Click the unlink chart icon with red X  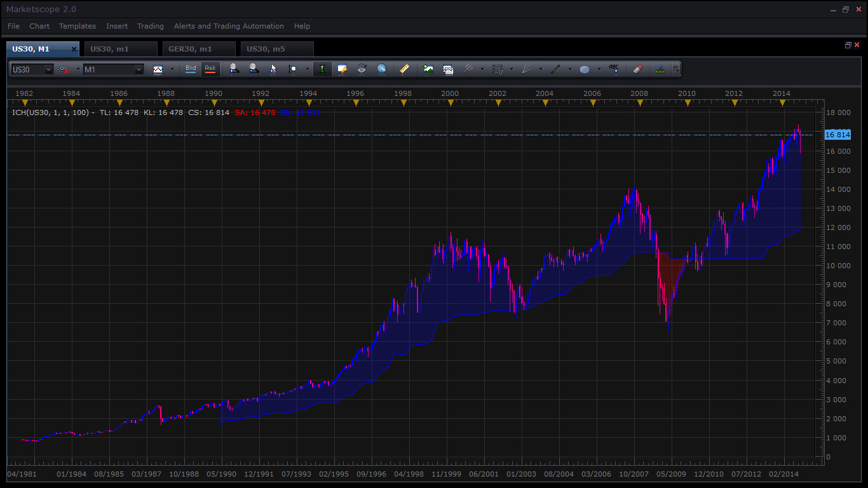click(x=64, y=69)
